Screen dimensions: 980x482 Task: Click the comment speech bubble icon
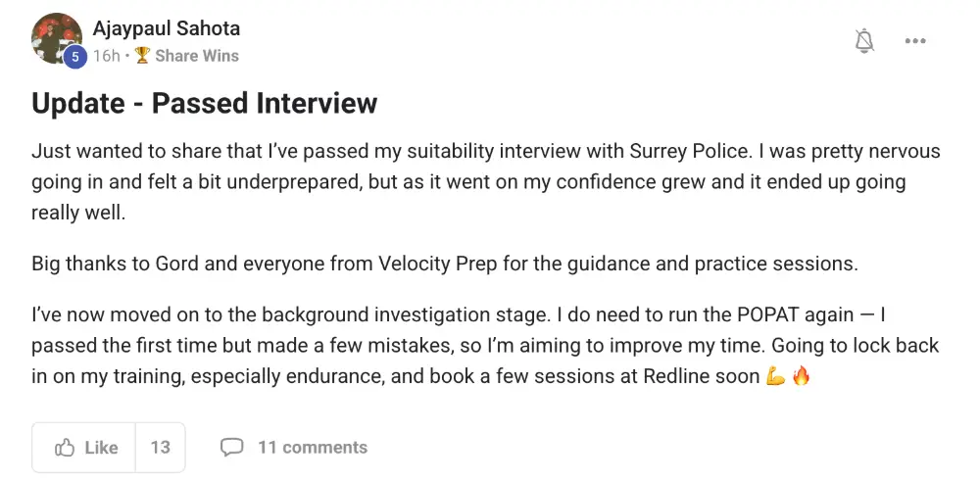click(x=231, y=448)
